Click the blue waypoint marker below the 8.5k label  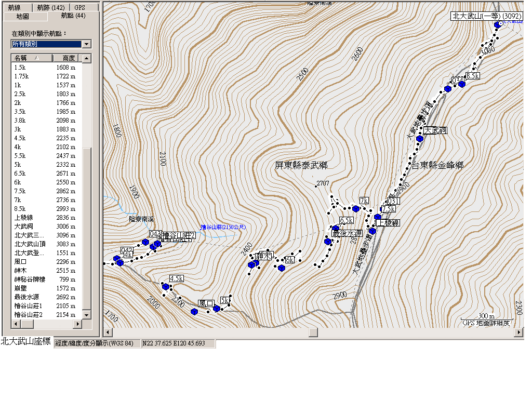coord(462,84)
